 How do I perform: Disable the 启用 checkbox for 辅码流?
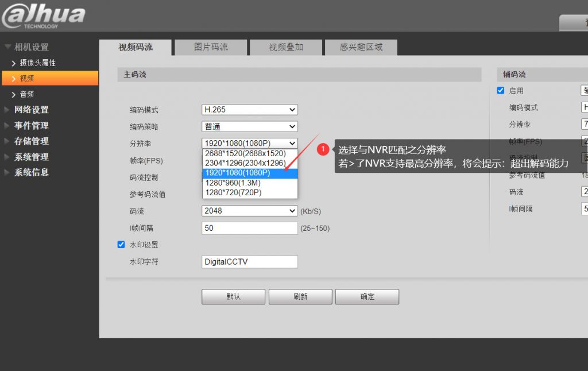(501, 90)
